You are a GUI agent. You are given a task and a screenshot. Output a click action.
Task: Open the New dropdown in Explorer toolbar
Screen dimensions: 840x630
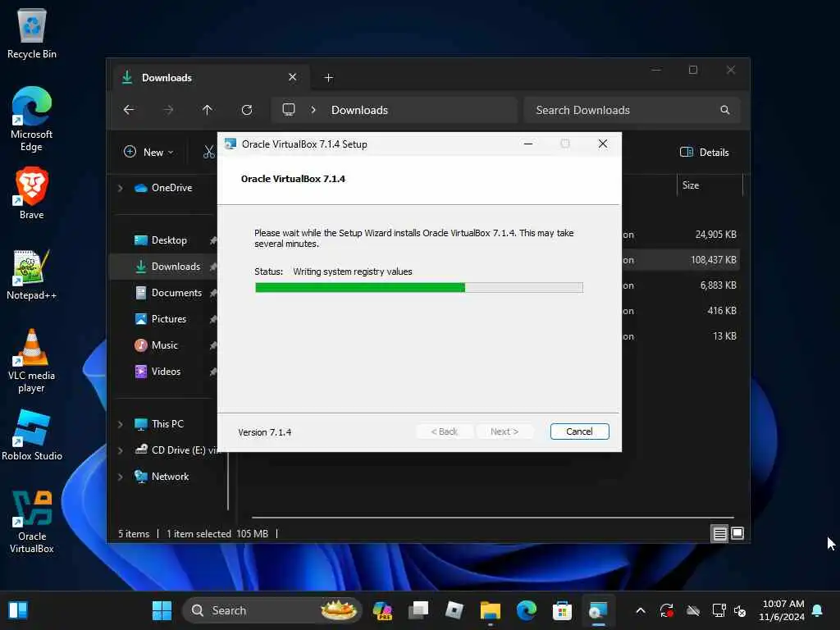(x=149, y=152)
